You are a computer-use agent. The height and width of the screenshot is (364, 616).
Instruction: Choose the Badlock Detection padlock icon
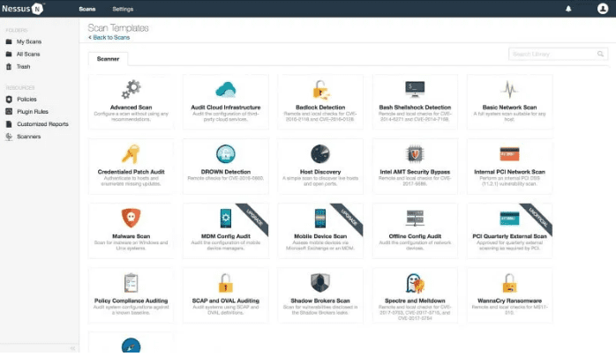[x=320, y=90]
